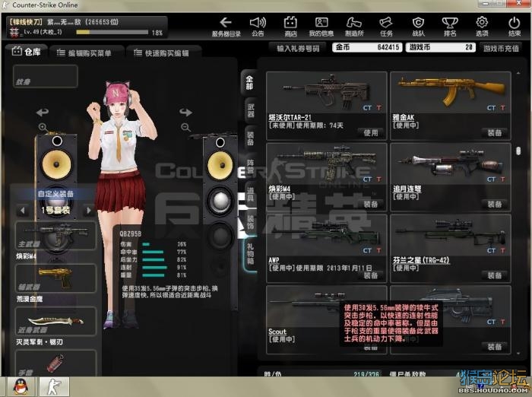Select the 阵营 category tab

click(250, 167)
